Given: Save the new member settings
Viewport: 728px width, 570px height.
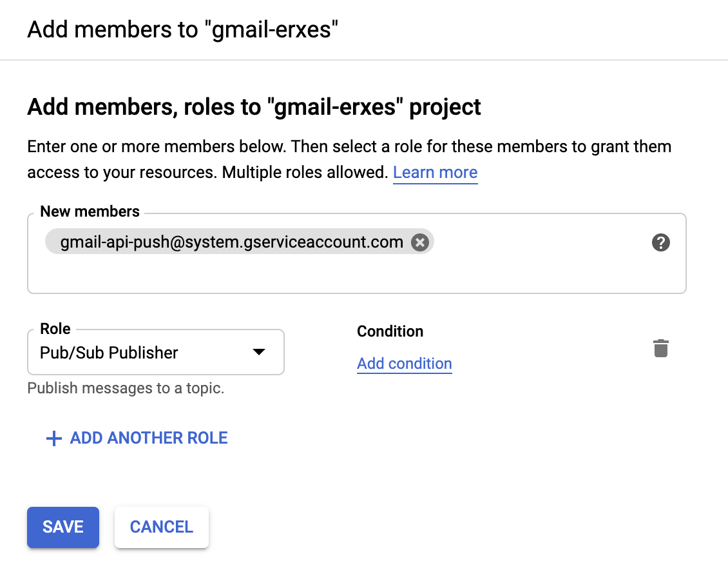Looking at the screenshot, I should [x=63, y=527].
